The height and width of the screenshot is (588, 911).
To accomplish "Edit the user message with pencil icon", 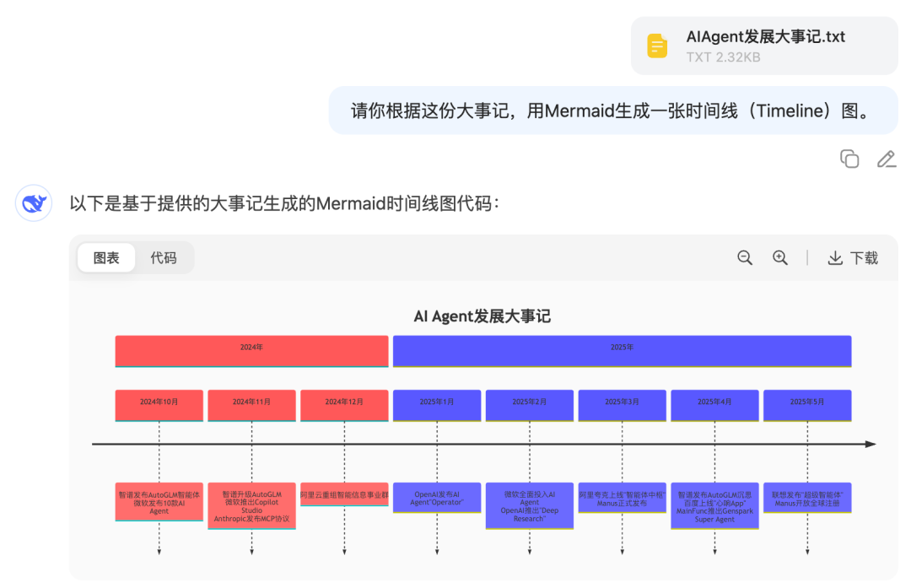I will tap(886, 159).
